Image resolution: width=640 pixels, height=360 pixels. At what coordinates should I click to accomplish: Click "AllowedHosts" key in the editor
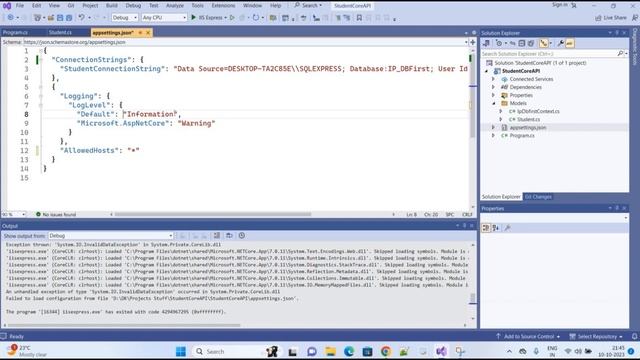click(x=90, y=150)
